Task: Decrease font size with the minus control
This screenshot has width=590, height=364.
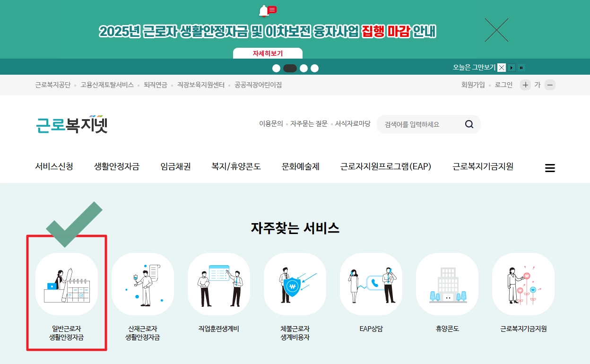Action: point(550,85)
